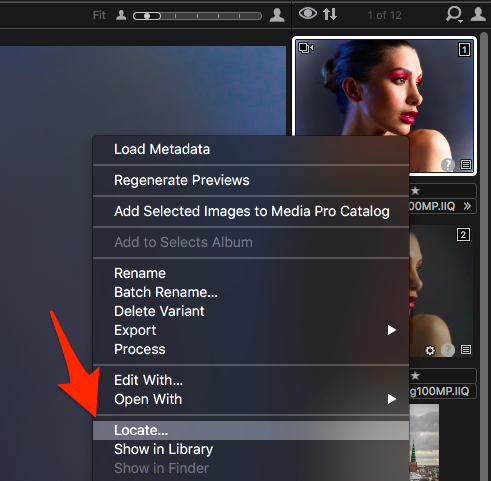This screenshot has width=491, height=481.
Task: Click the small person icon left of zoom slider
Action: pyautogui.click(x=121, y=15)
